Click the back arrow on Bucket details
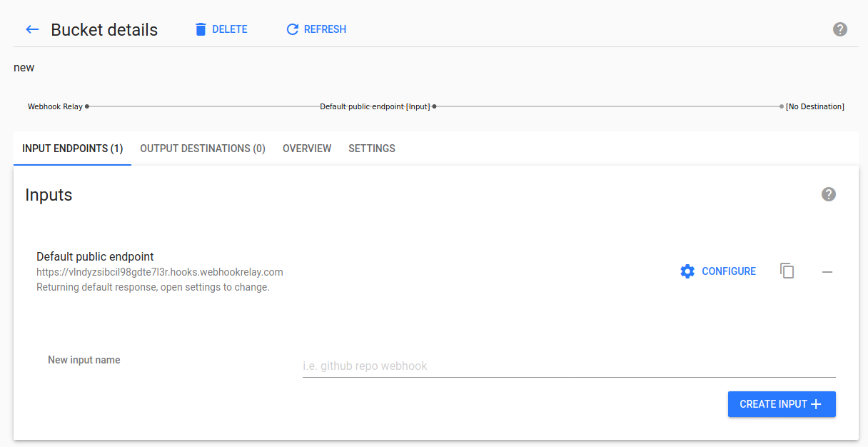Viewport: 868px width, 447px height. 31,29
